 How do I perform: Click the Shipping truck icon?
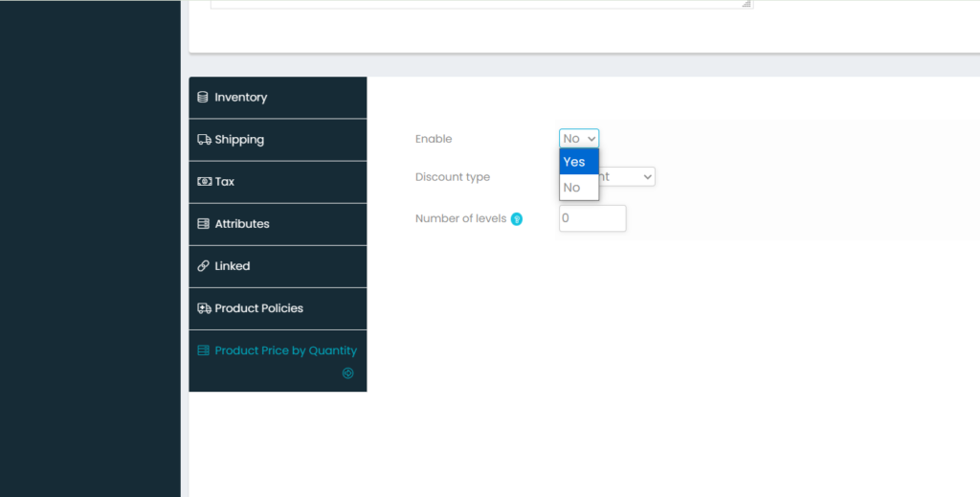204,140
